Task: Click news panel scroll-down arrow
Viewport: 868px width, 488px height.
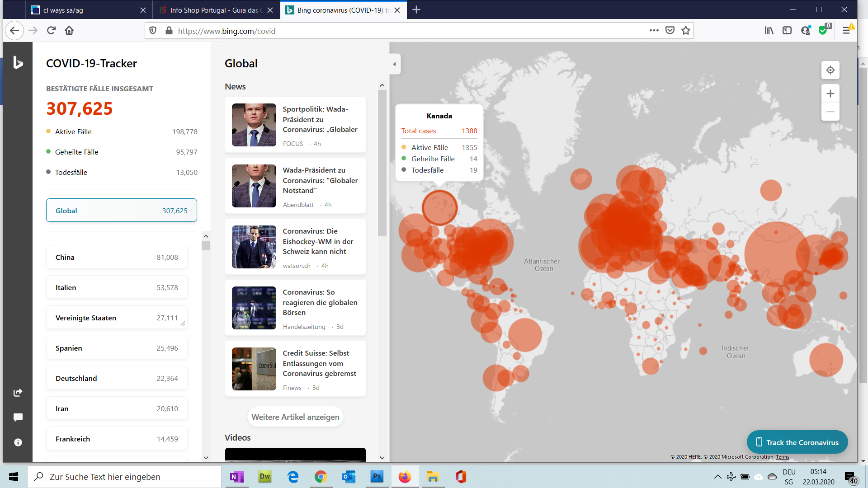Action: coord(382,458)
